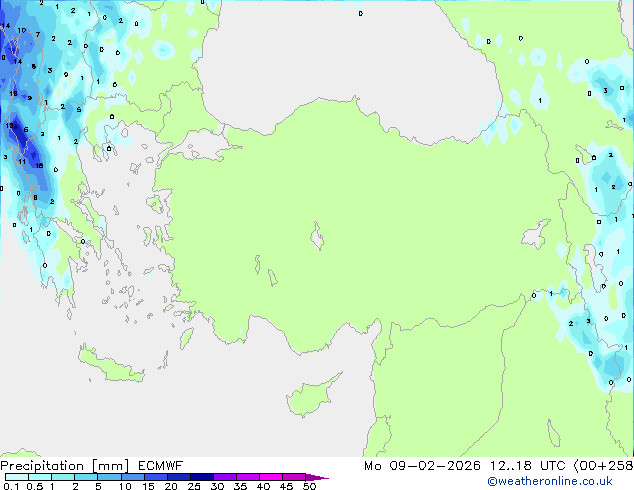
Task: Click the above-50 legend arrow tip
Action: click(x=317, y=477)
